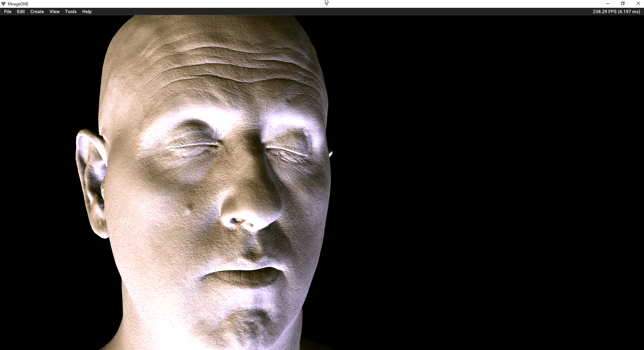Open the Tools menu

(71, 11)
